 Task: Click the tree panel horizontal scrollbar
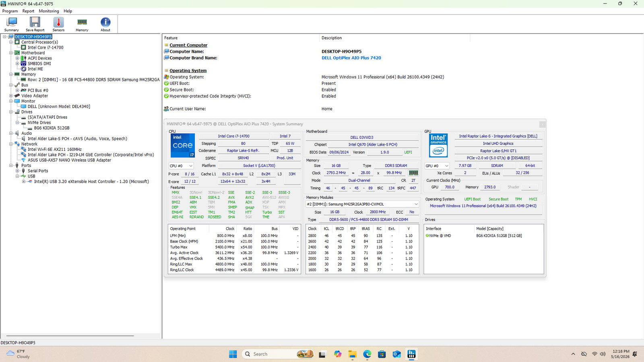pos(70,335)
